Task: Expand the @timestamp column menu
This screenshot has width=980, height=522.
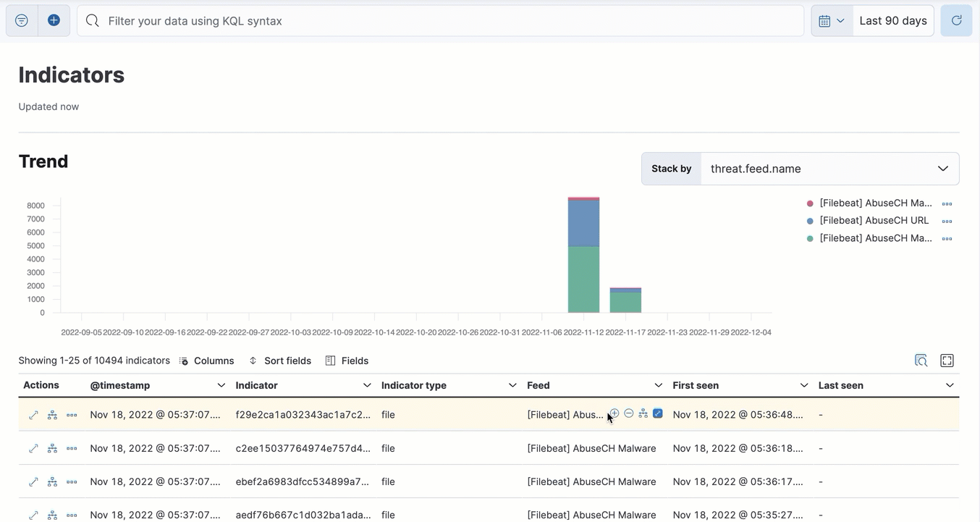Action: coord(221,385)
